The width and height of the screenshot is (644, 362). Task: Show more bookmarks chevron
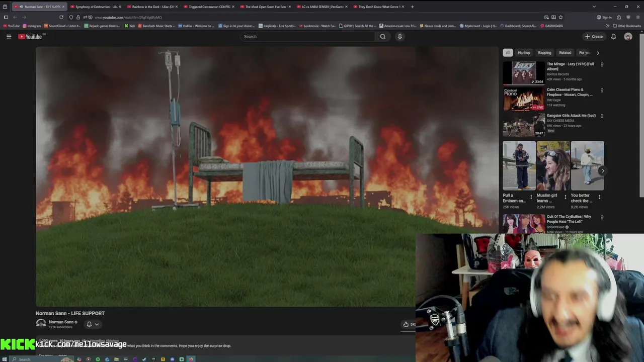click(607, 26)
